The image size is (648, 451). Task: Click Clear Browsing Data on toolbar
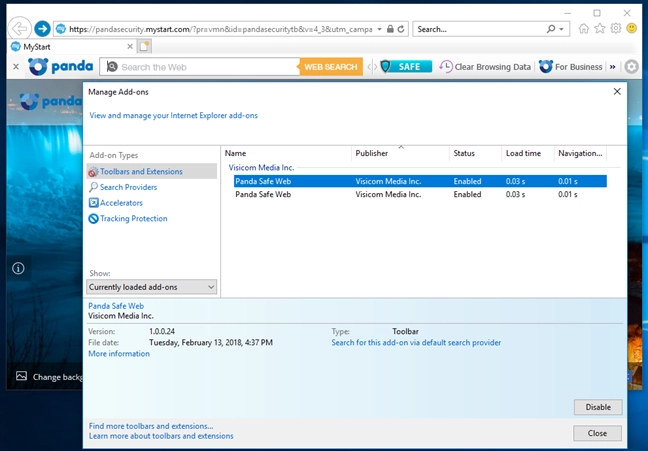click(x=485, y=67)
